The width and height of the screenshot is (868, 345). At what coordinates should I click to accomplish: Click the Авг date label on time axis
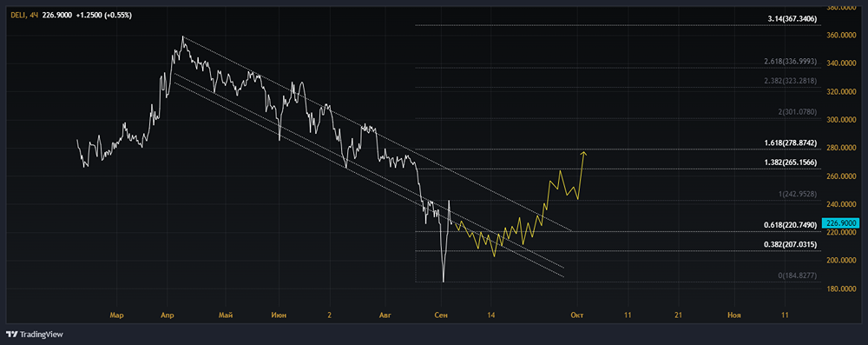click(x=385, y=315)
